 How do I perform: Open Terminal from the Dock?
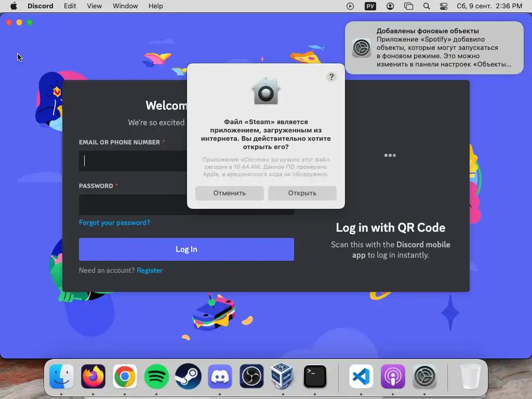[315, 377]
